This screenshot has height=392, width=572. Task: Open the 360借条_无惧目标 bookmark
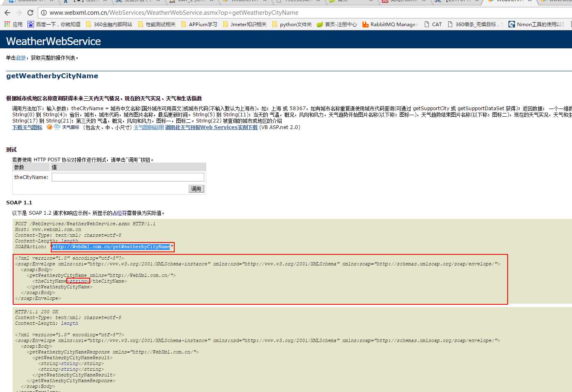point(475,24)
